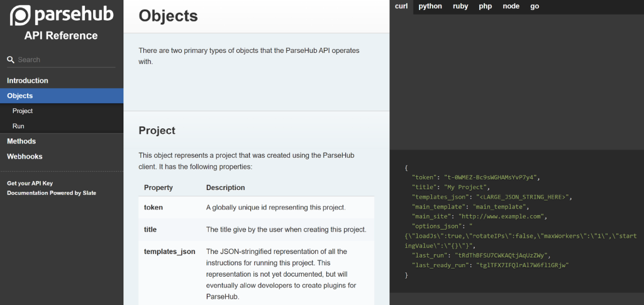This screenshot has width=644, height=305.
Task: Go to the Run subsection link
Action: click(x=18, y=126)
